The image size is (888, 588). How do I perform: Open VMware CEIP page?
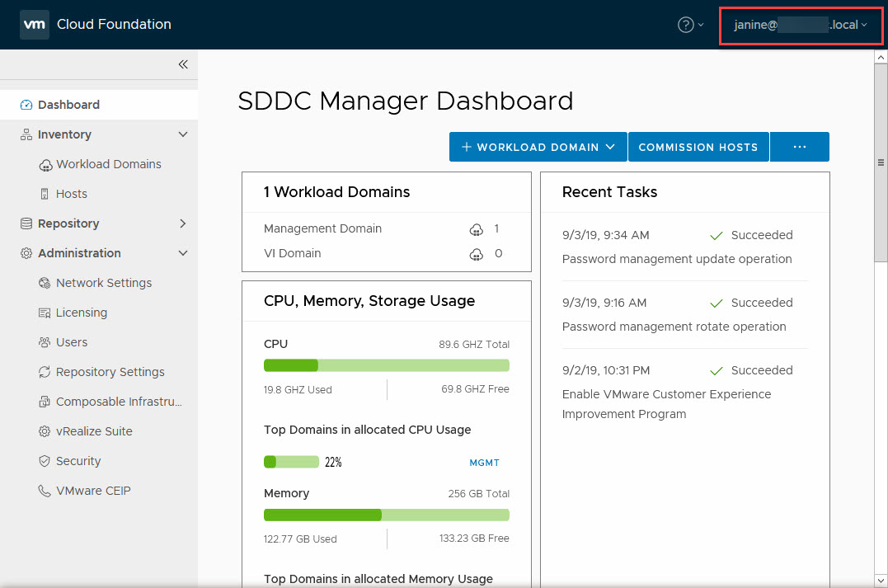point(93,491)
